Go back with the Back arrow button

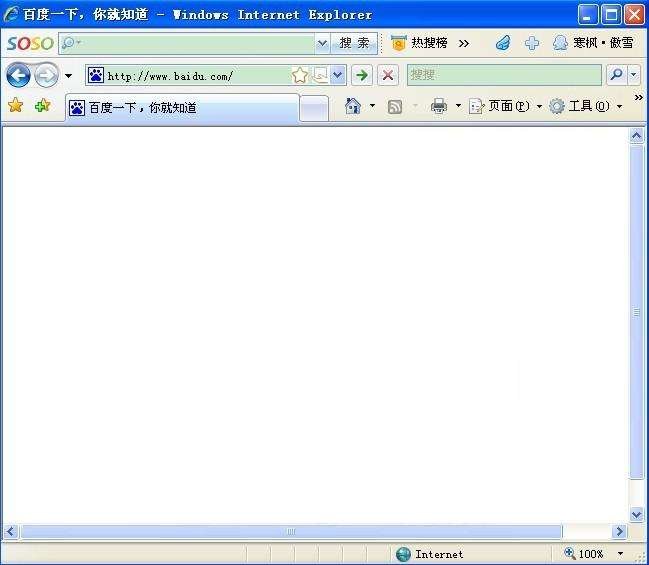18,75
